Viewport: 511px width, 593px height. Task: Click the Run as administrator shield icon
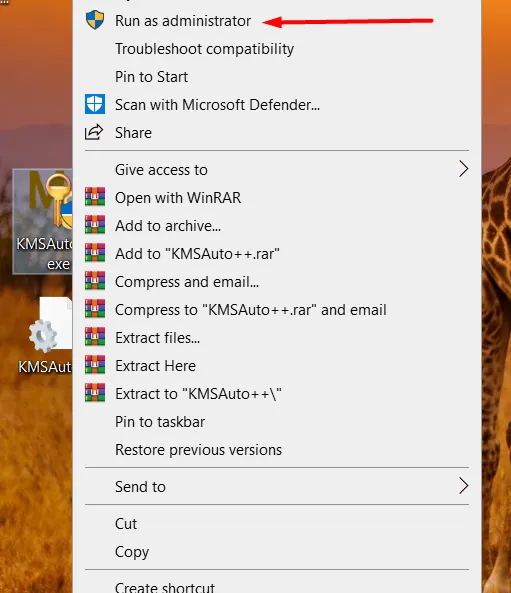[95, 20]
